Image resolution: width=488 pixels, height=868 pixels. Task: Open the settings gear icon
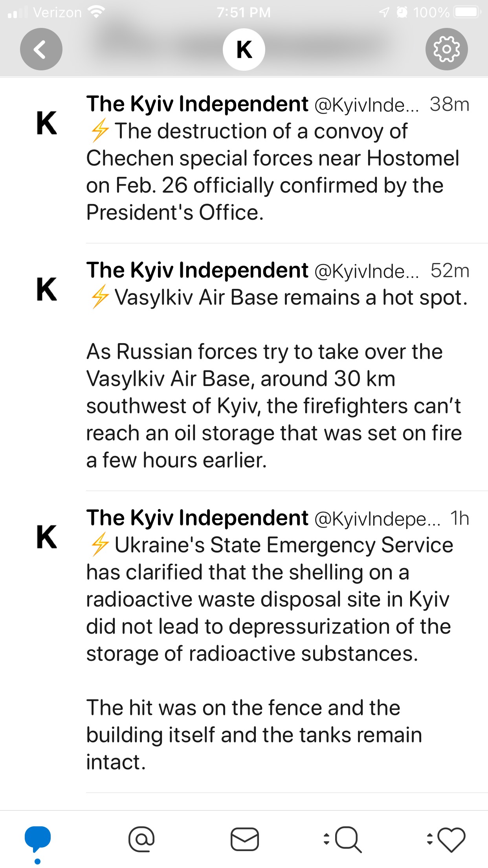click(446, 50)
